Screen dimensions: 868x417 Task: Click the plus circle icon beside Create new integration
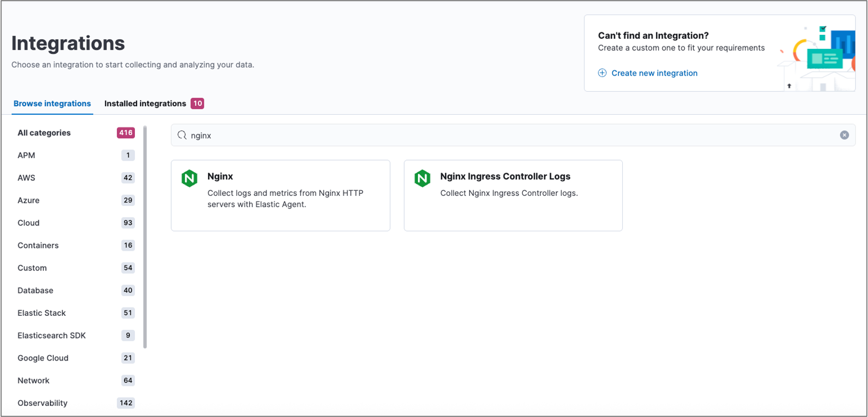point(602,73)
